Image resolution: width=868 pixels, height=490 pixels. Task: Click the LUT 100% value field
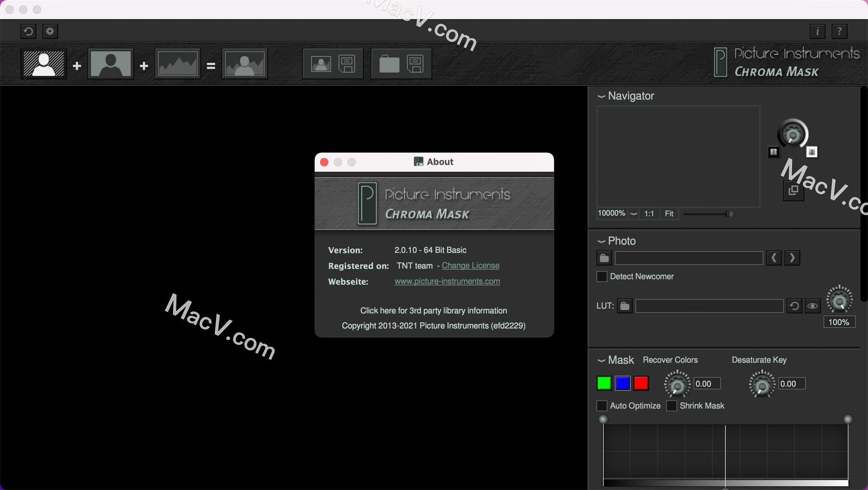point(839,322)
